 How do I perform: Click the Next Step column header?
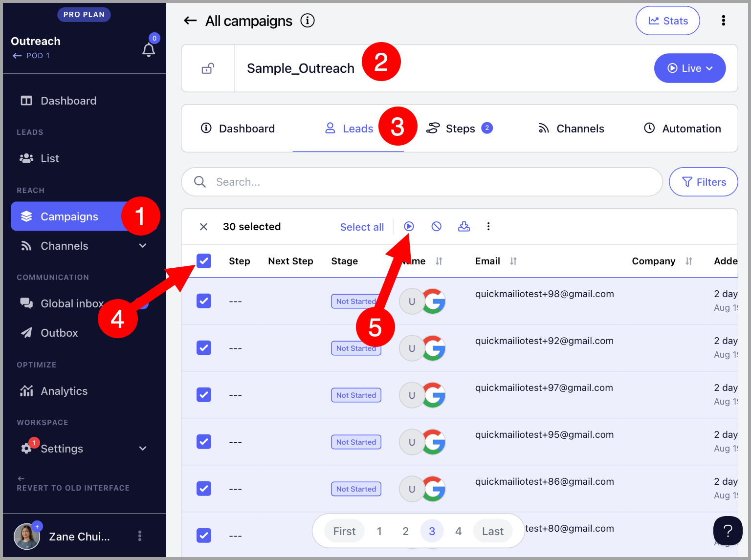(x=290, y=261)
